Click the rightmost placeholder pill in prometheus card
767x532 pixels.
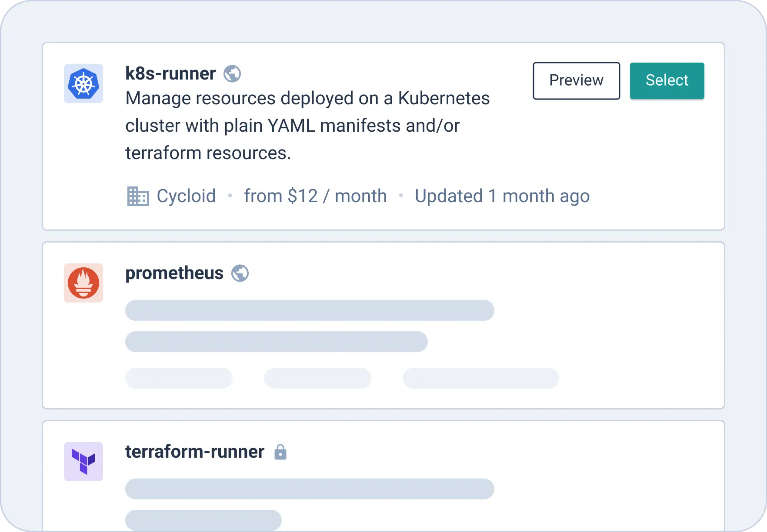coord(480,378)
